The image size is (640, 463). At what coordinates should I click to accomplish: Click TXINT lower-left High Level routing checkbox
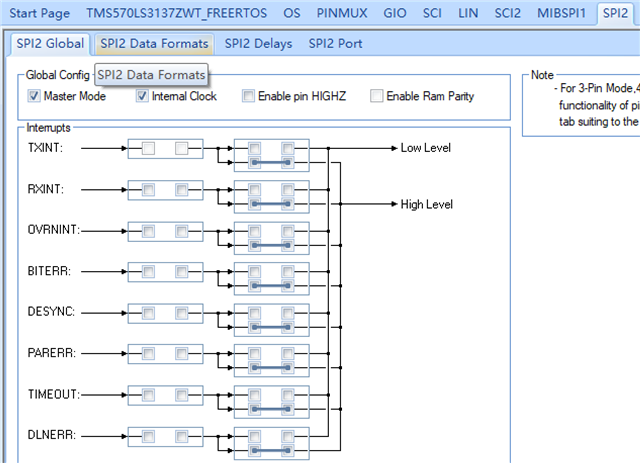click(x=254, y=162)
